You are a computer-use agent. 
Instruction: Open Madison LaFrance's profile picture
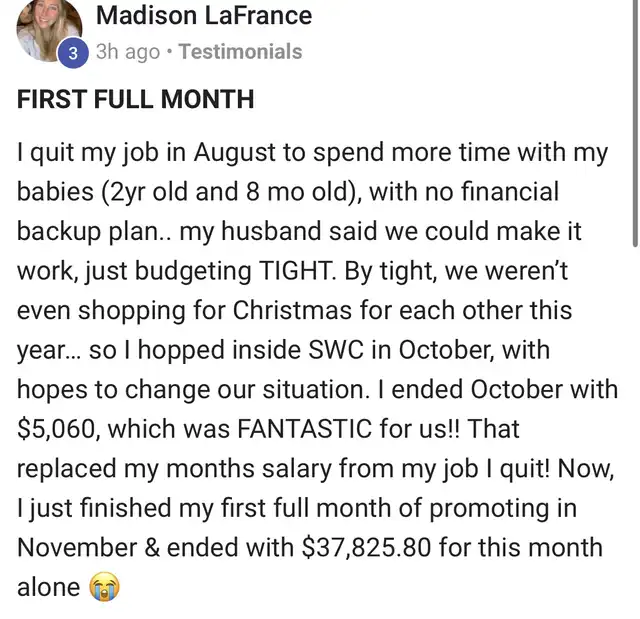[49, 31]
